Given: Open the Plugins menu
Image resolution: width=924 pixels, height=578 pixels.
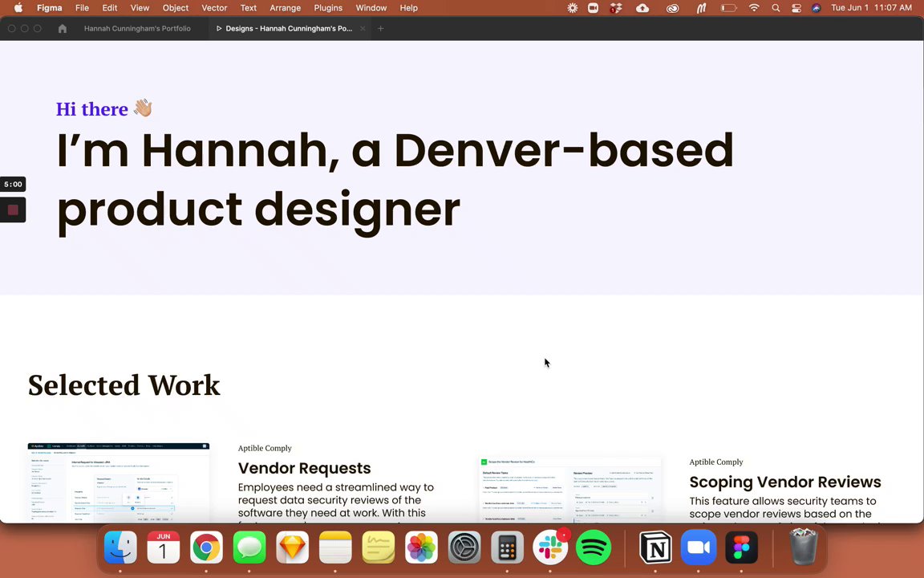Looking at the screenshot, I should (x=327, y=8).
